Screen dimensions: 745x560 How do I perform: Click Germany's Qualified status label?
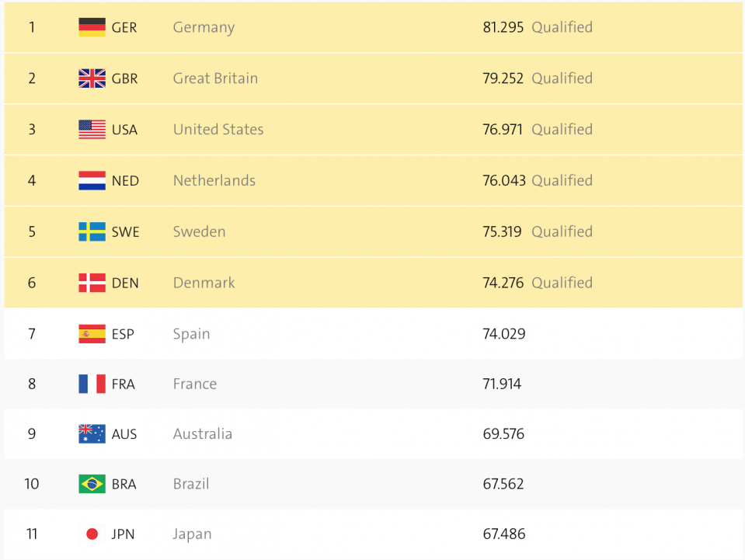coord(562,27)
